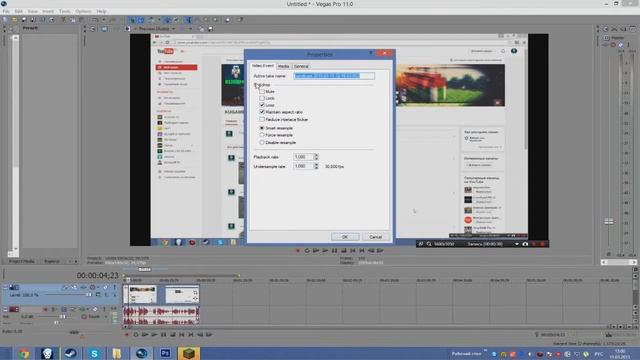Open the Touch automation mode dropdown
The image size is (640, 360).
pos(96,317)
